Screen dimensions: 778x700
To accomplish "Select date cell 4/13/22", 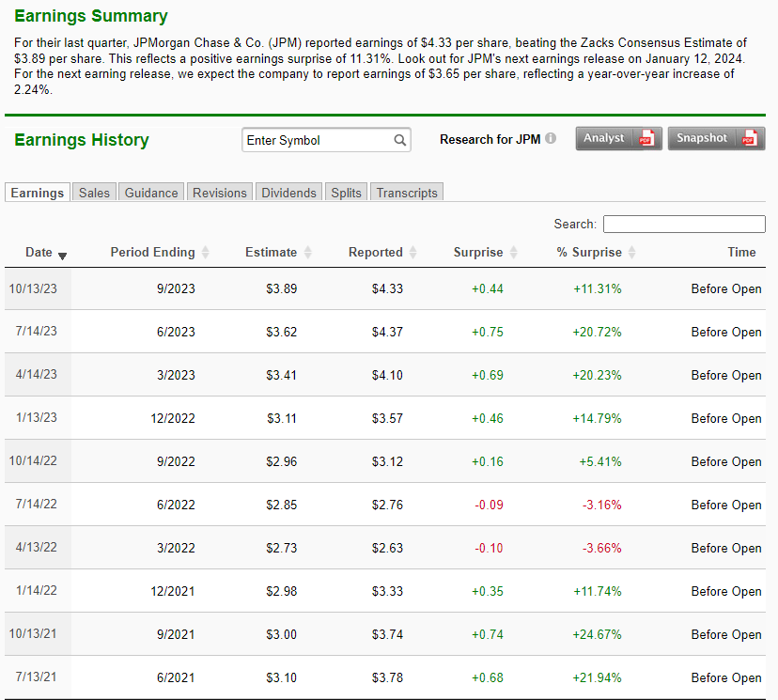I will (x=37, y=547).
